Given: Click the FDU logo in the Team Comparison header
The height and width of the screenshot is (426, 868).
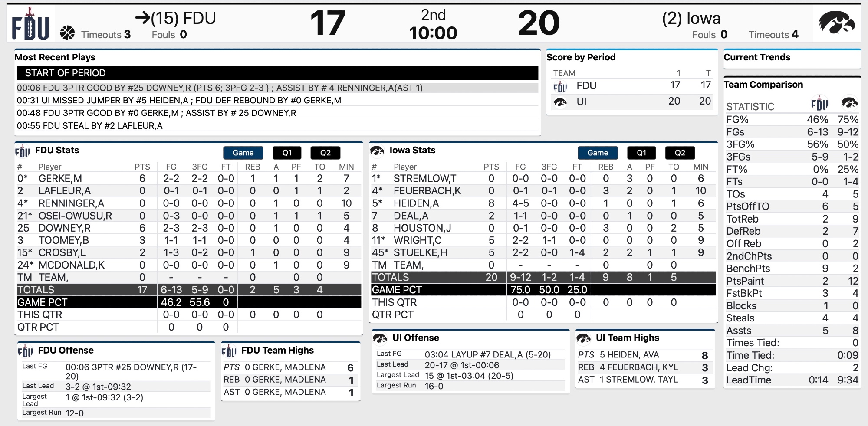Looking at the screenshot, I should 819,103.
